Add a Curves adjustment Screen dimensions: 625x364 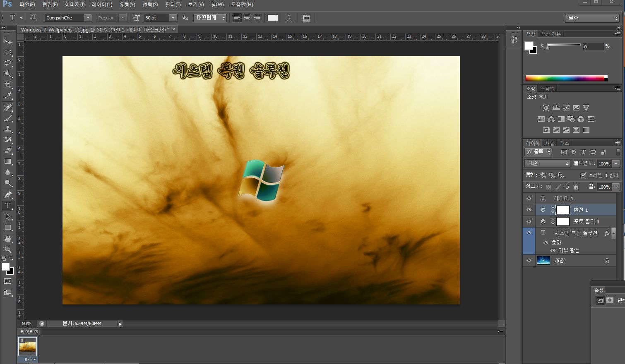click(566, 108)
